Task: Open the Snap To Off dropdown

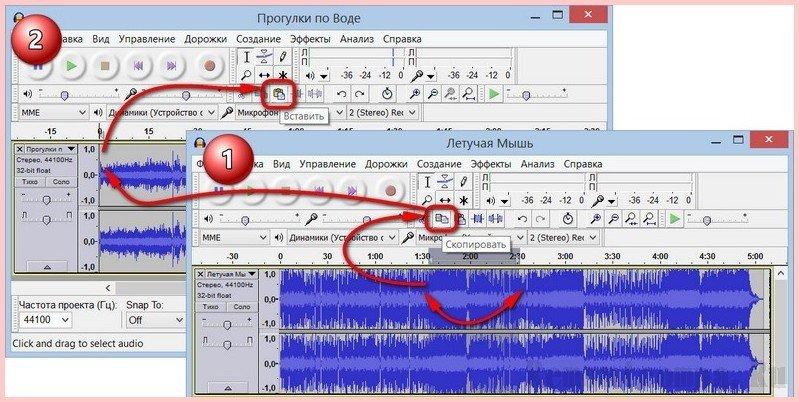Action: [155, 320]
